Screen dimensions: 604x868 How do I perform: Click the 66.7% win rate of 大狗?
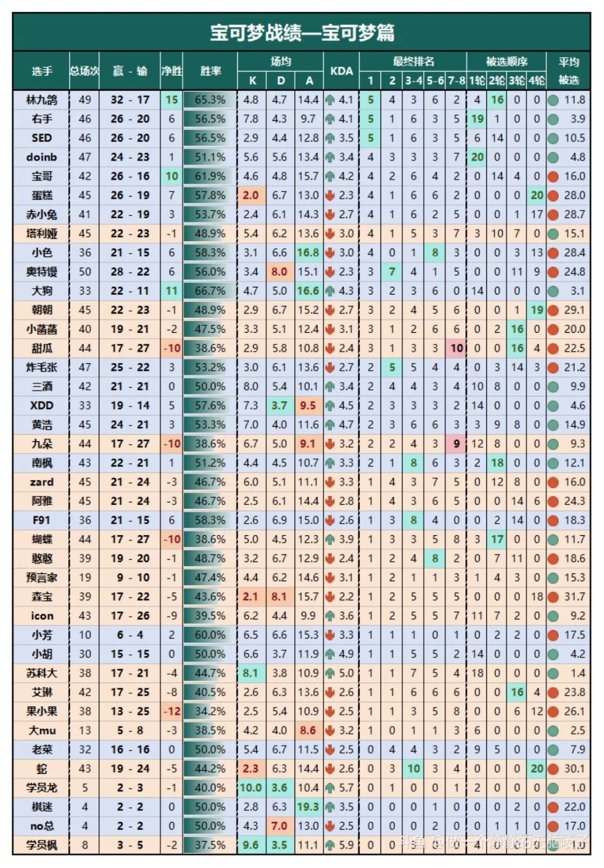[210, 291]
